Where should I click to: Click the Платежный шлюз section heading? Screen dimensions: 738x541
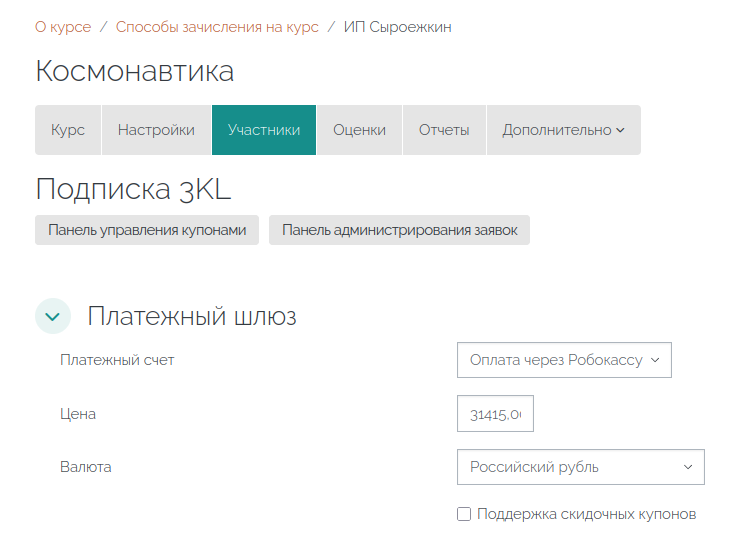pyautogui.click(x=192, y=316)
